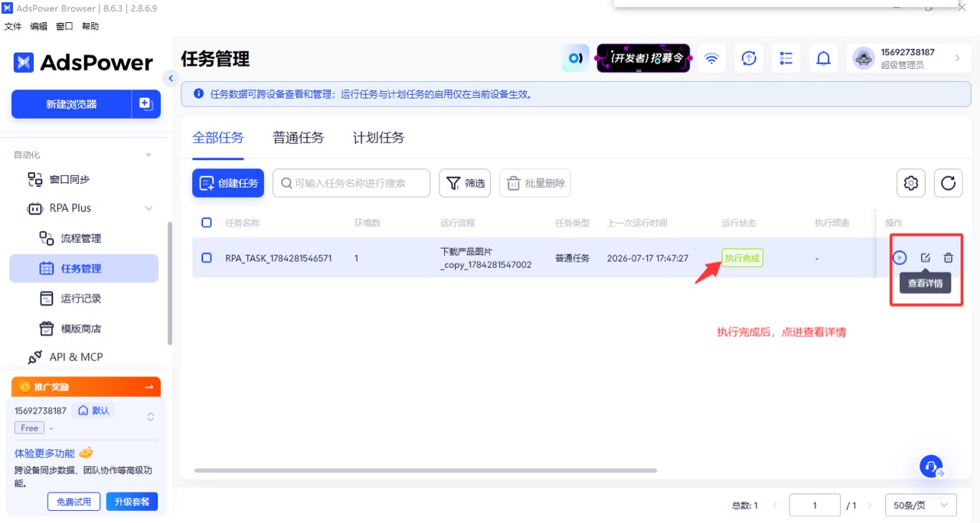
Task: Click the Free plan tag
Action: coord(29,428)
